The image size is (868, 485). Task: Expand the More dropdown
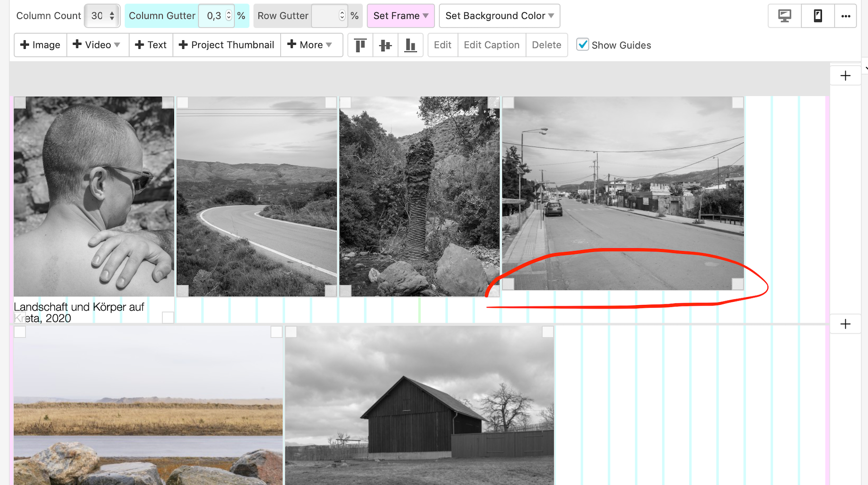311,45
